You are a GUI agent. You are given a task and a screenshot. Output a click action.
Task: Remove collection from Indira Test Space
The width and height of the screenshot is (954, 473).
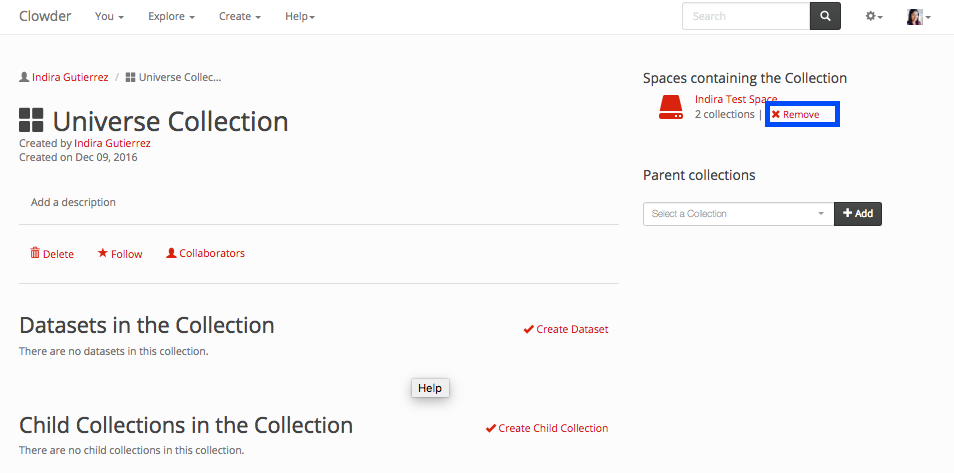point(796,115)
